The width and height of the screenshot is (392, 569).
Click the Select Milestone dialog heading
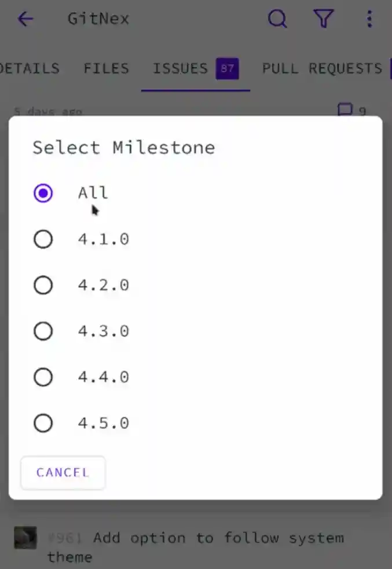tap(123, 147)
